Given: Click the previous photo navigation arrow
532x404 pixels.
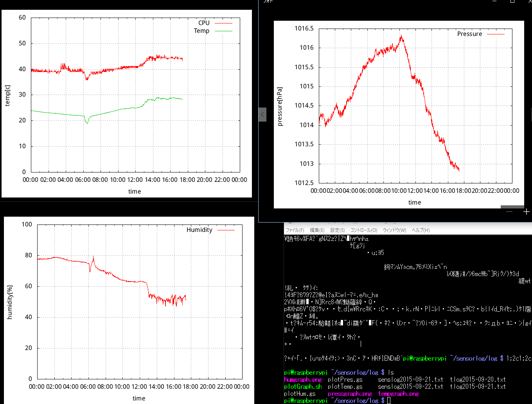Looking at the screenshot, I should (x=262, y=114).
